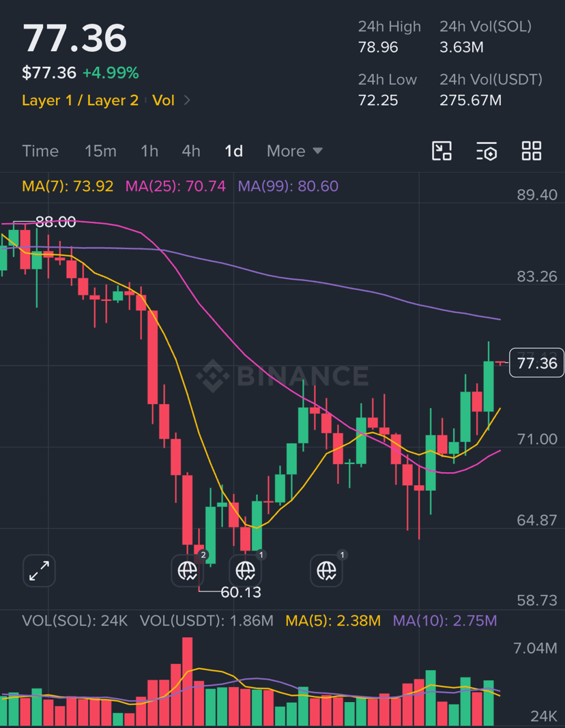Click the +4.99% change value
565x728 pixels.
[111, 73]
